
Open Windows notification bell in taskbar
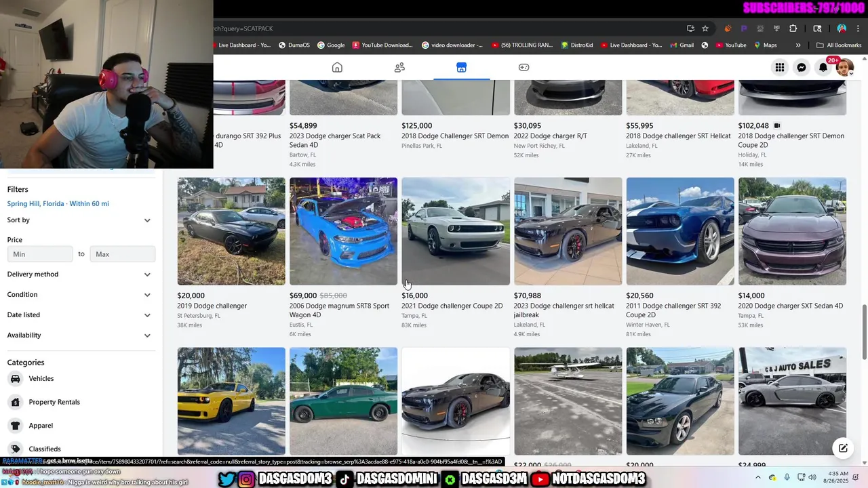(857, 477)
